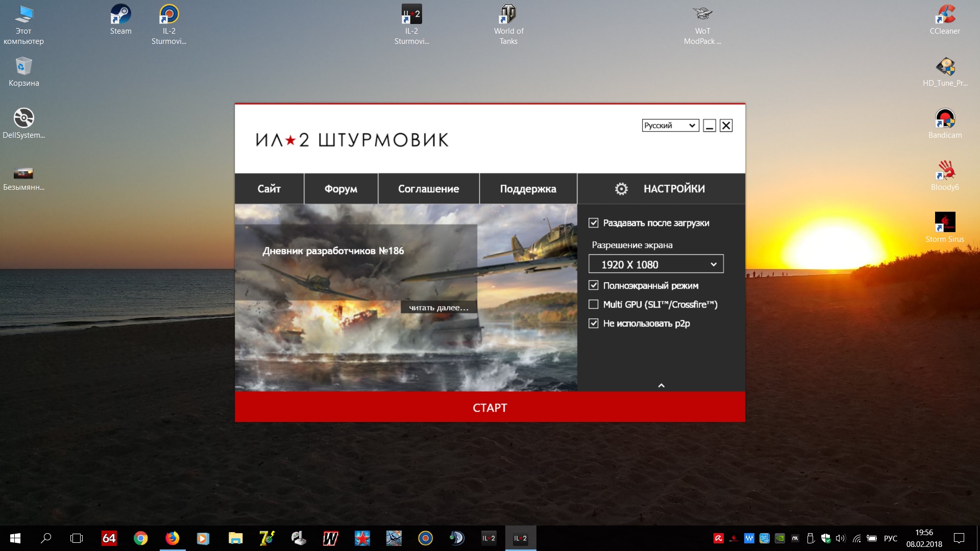The width and height of the screenshot is (980, 551).
Task: Click the launcher news banner image
Action: click(x=406, y=298)
